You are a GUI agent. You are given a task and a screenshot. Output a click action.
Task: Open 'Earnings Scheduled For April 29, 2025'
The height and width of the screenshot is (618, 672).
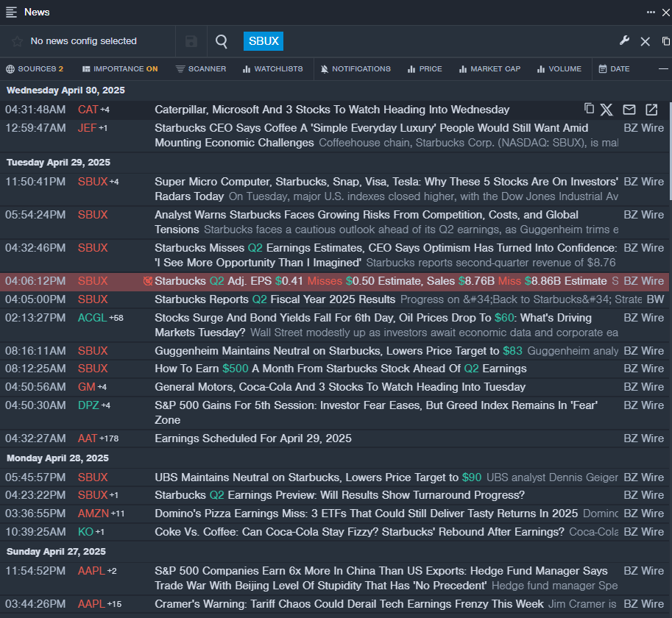click(253, 438)
